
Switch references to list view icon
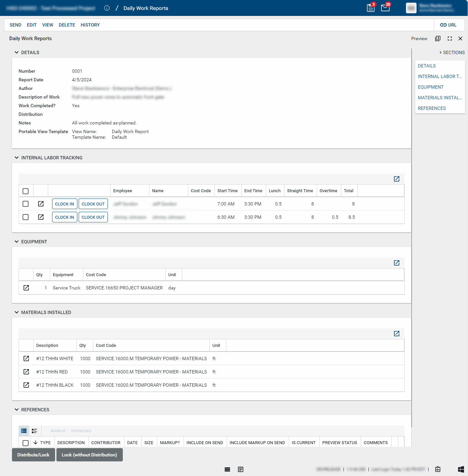[x=24, y=431]
